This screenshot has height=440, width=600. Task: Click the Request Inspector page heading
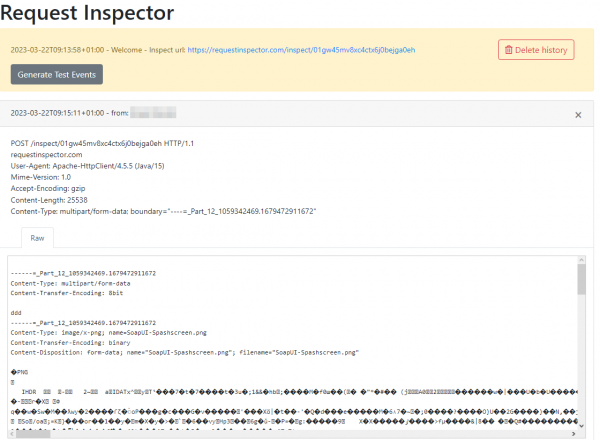click(x=87, y=14)
